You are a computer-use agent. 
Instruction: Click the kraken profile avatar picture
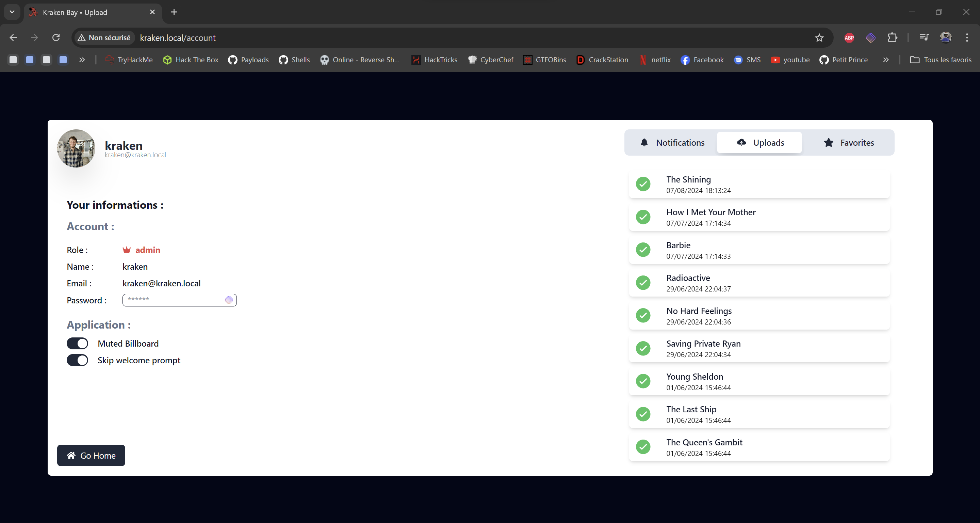click(x=76, y=148)
